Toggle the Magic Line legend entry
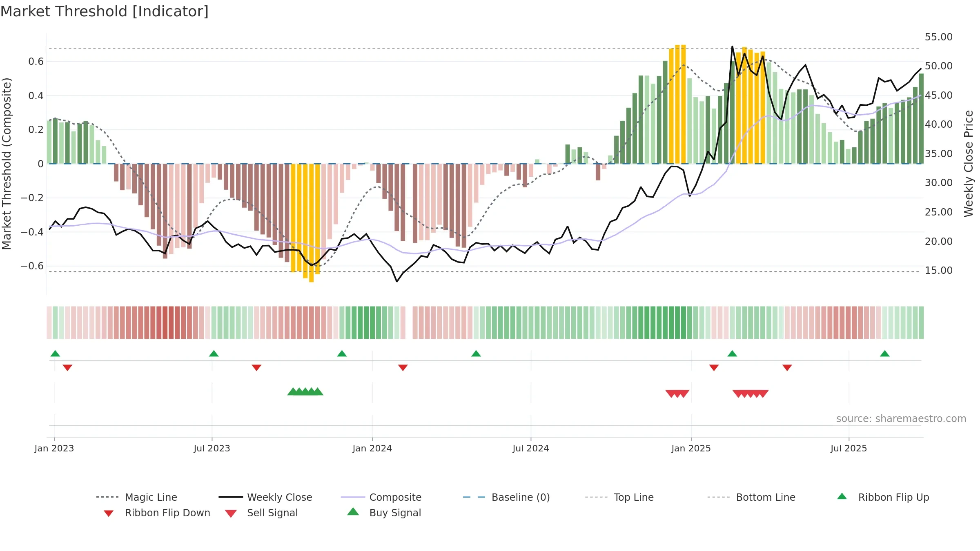This screenshot has height=551, width=980. point(137,497)
